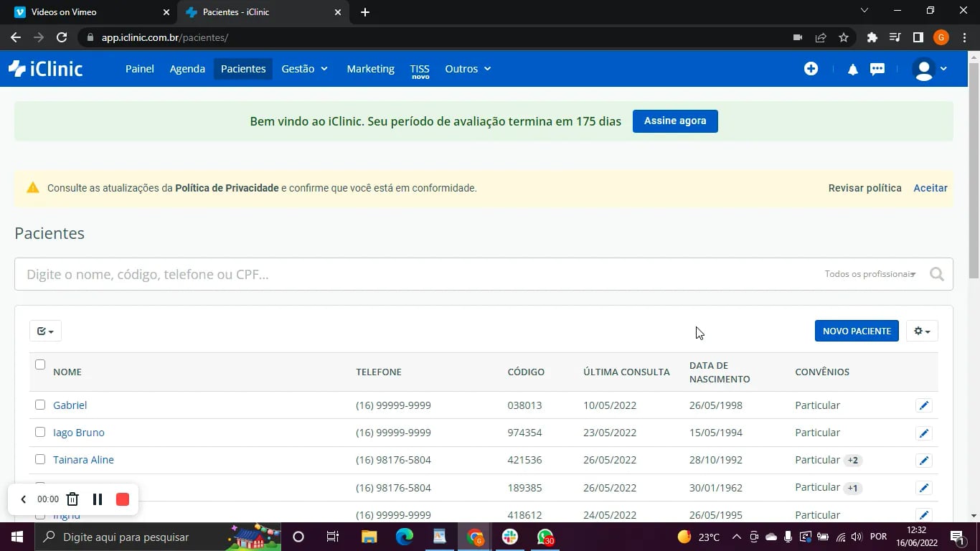Open File Explorer from the taskbar

[x=369, y=537]
